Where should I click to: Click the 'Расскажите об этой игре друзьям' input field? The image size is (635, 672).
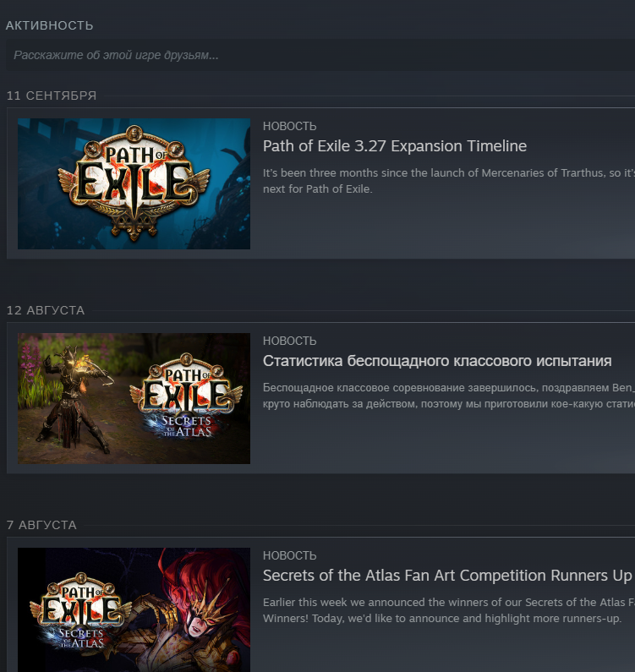coord(320,55)
